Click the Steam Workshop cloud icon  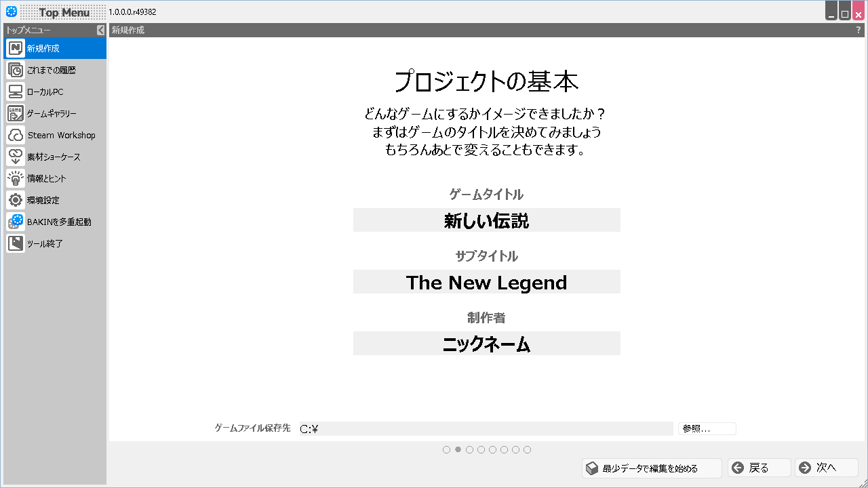click(x=16, y=135)
